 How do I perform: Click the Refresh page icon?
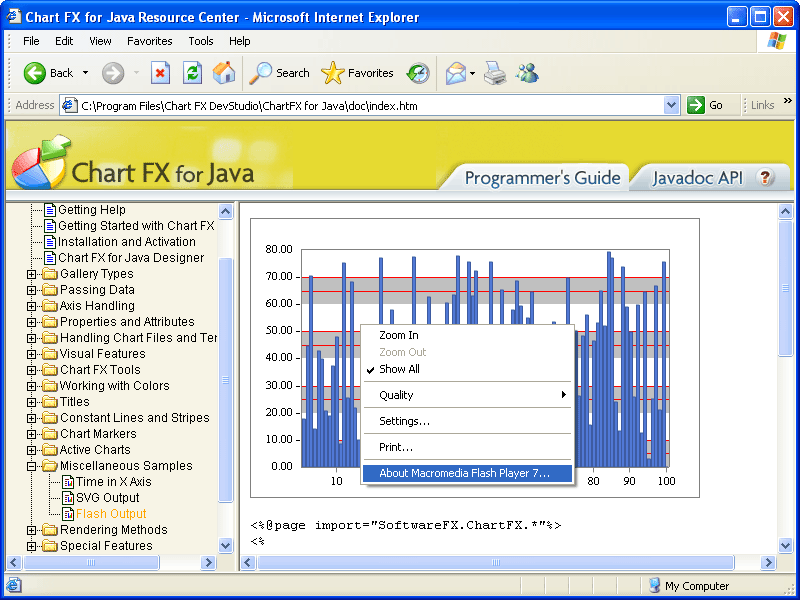tap(192, 73)
